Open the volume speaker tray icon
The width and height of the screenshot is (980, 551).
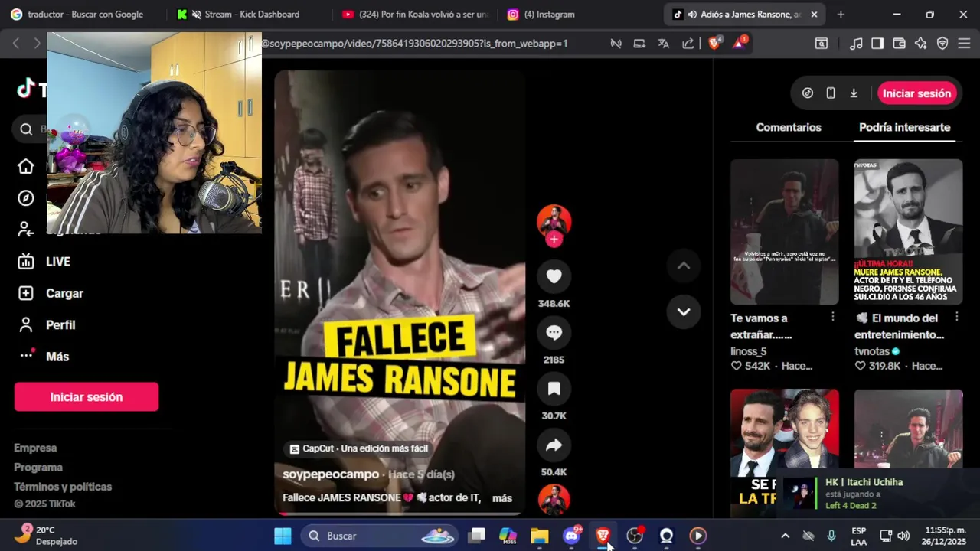pyautogui.click(x=903, y=536)
